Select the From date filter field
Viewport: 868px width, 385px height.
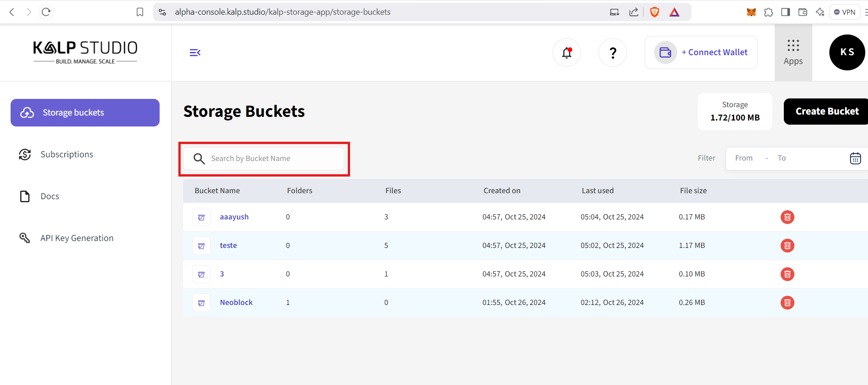click(744, 158)
